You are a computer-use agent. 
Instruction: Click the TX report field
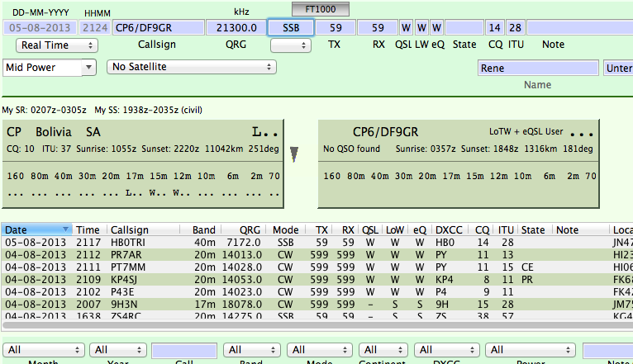335,27
